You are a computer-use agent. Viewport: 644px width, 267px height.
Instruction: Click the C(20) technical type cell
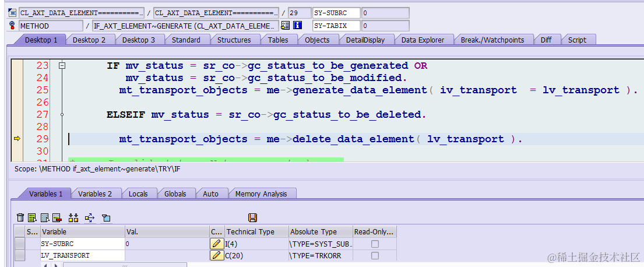coord(256,255)
